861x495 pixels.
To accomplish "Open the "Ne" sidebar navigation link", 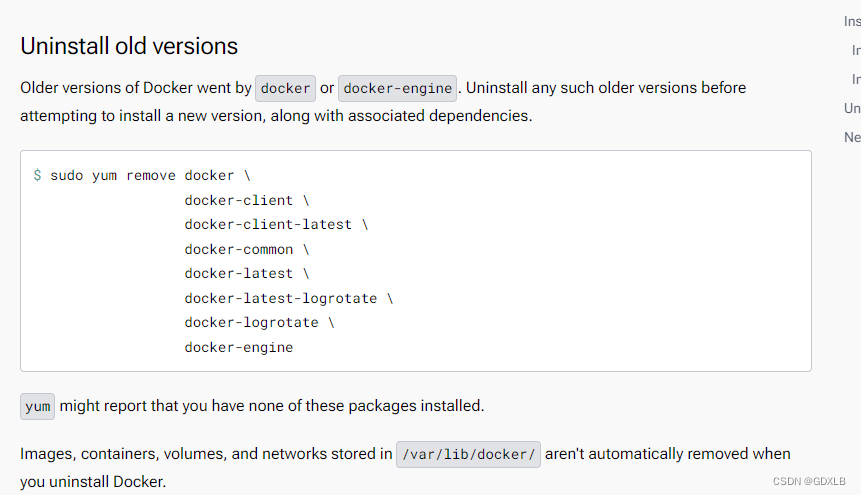I will point(852,137).
